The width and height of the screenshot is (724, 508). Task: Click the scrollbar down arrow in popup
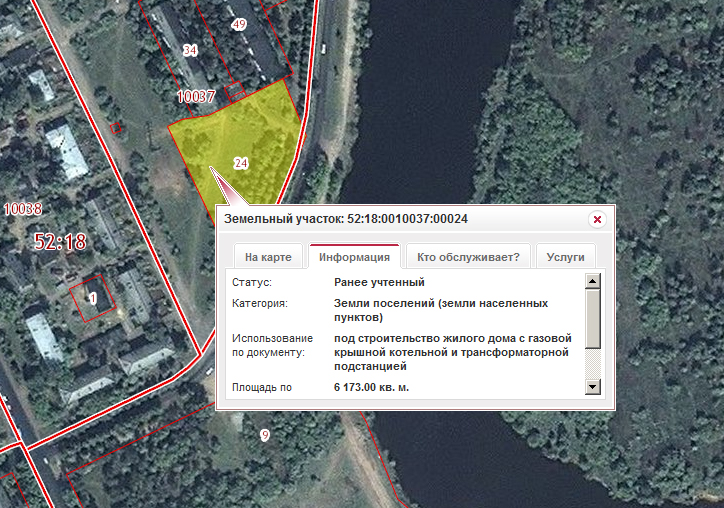(x=592, y=387)
